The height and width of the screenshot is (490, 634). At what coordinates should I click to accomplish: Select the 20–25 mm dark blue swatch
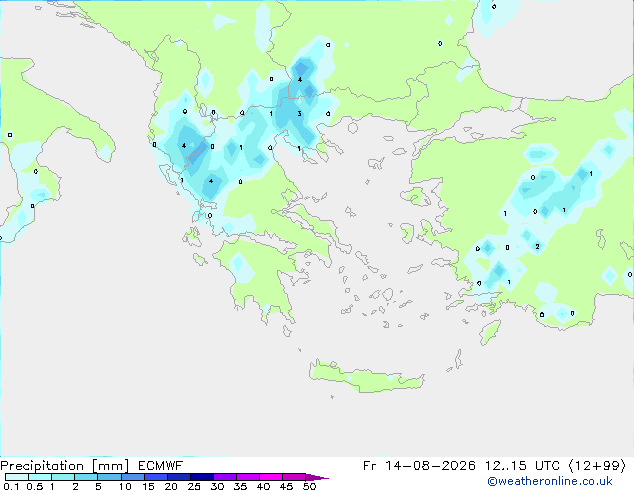179,477
